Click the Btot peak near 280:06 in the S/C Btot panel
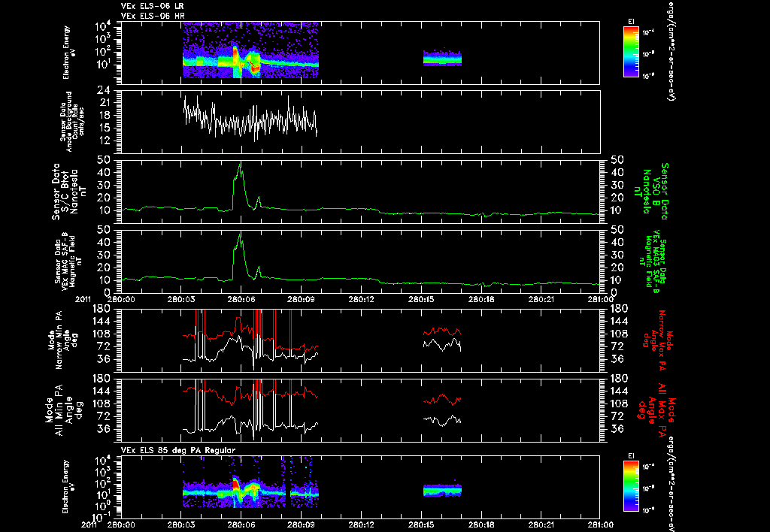The width and height of the screenshot is (770, 532). point(240,165)
